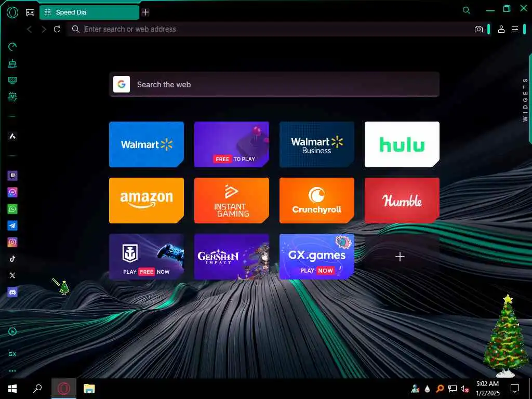
Task: Open File Explorer from taskbar
Action: [x=89, y=389]
